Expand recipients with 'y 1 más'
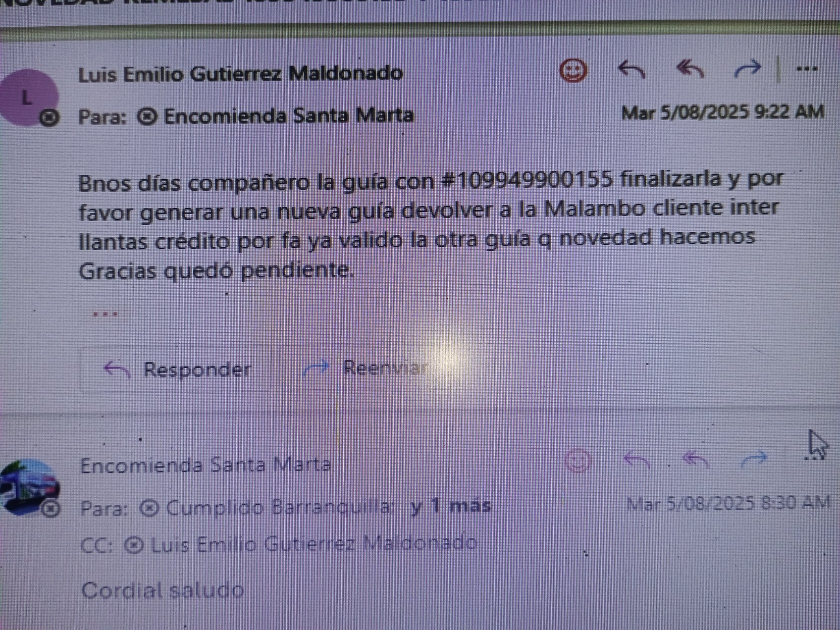This screenshot has height=630, width=840. point(451,506)
